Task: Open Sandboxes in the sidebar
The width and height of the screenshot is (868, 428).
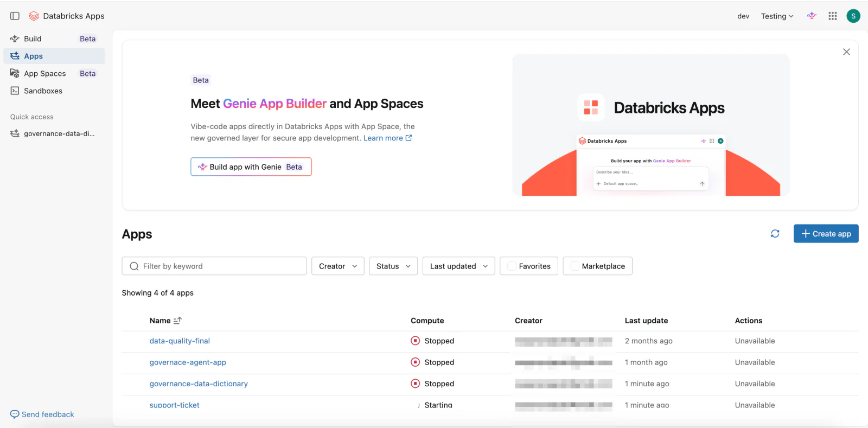Action: 54,91
